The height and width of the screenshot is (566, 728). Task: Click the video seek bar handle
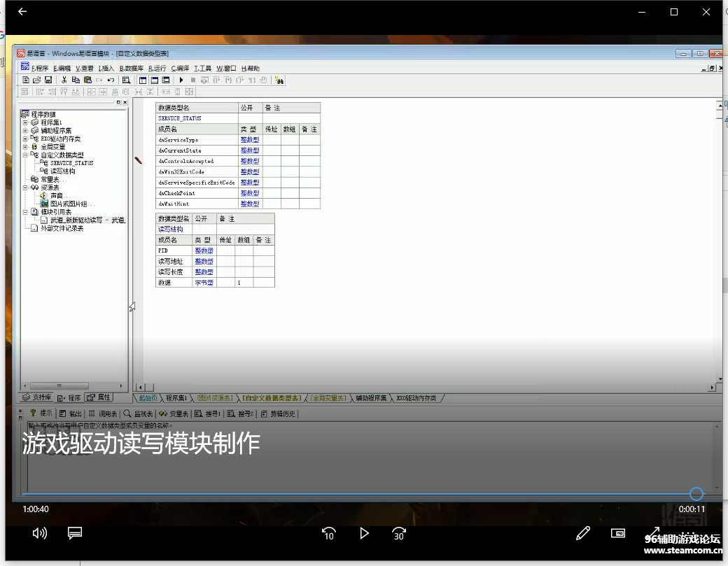[x=696, y=494]
